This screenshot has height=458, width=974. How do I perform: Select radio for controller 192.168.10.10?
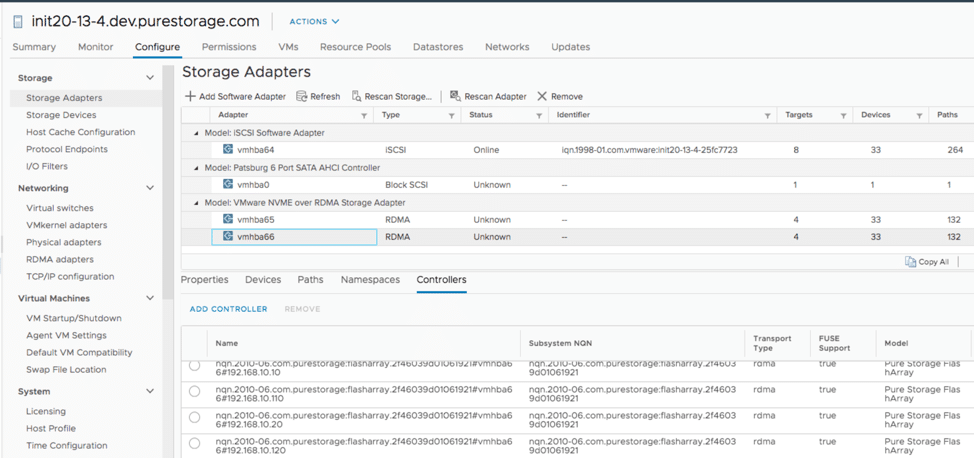(194, 365)
